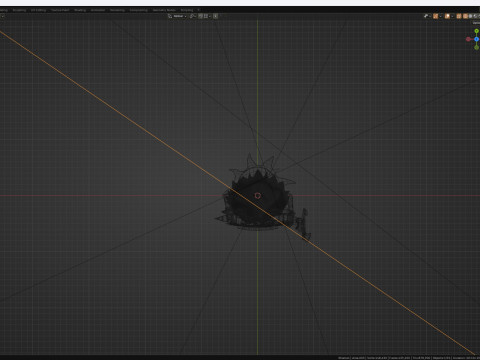Click the green Y axis gizmo handle

pos(477,31)
